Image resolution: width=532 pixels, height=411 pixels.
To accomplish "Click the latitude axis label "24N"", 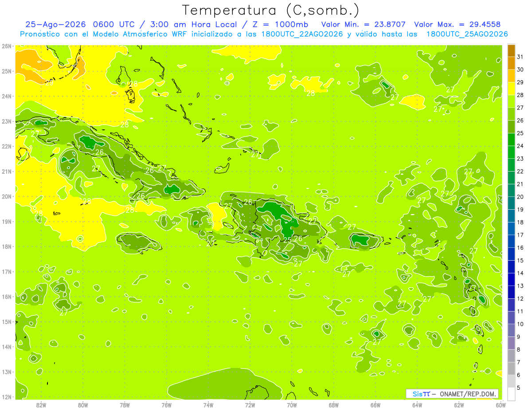I will click(6, 96).
